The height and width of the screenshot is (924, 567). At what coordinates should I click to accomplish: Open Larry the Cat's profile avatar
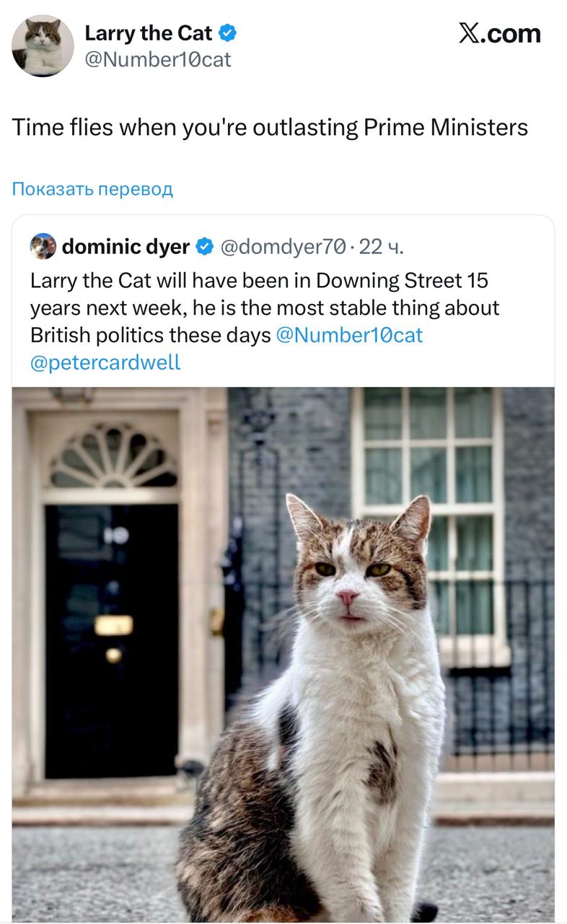coord(43,45)
